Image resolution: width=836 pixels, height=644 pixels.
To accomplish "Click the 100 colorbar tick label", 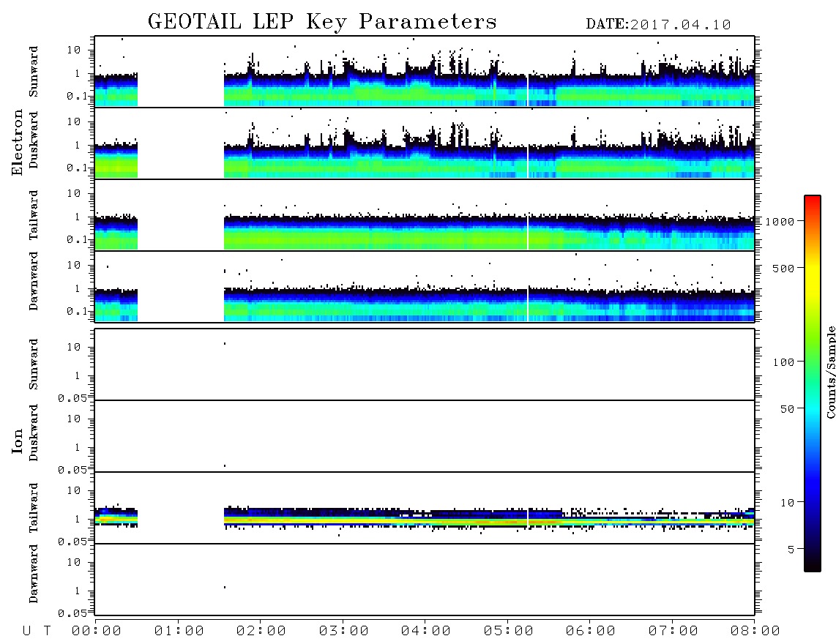I will point(783,362).
